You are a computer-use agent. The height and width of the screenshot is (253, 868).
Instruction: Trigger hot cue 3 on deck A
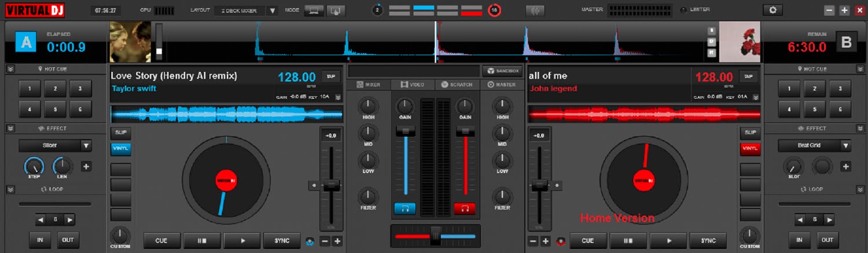pyautogui.click(x=80, y=89)
